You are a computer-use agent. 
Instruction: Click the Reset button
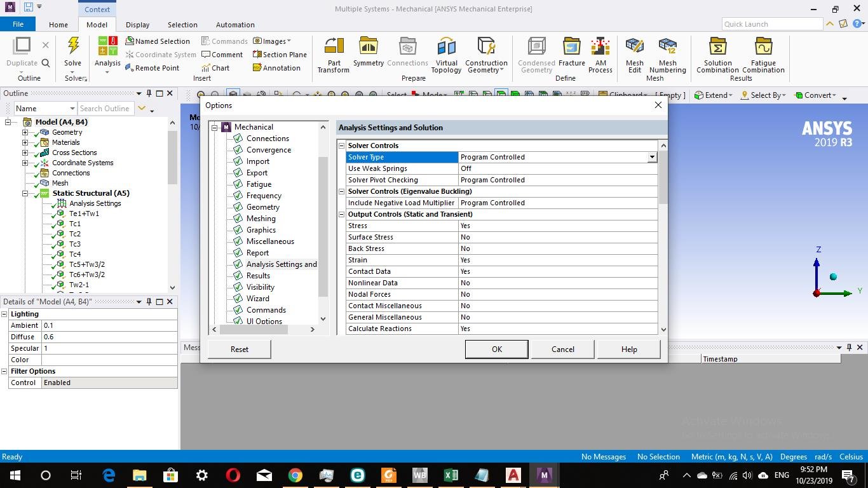click(240, 349)
